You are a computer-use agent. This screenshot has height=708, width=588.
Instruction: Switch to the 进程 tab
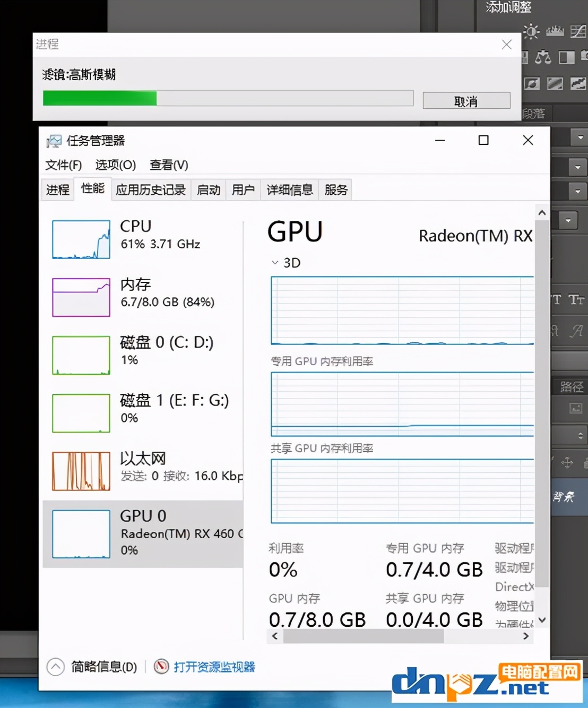coord(57,190)
